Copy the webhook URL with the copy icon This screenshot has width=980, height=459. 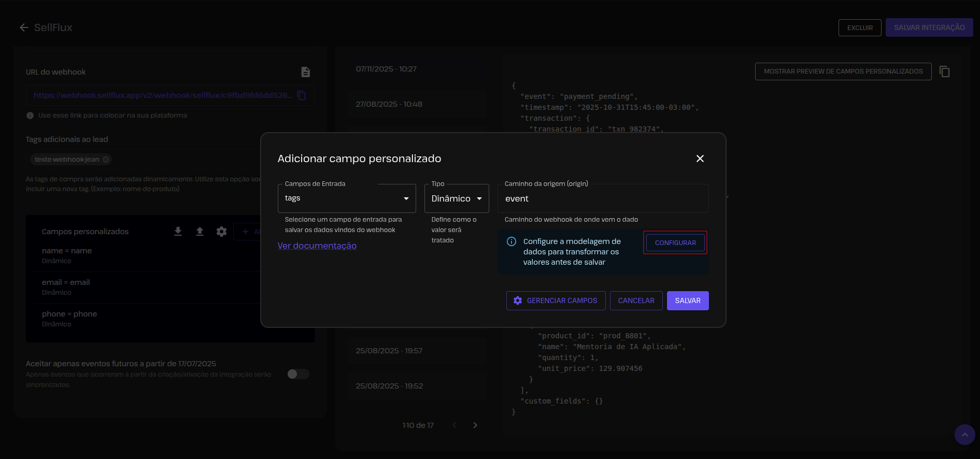point(302,95)
